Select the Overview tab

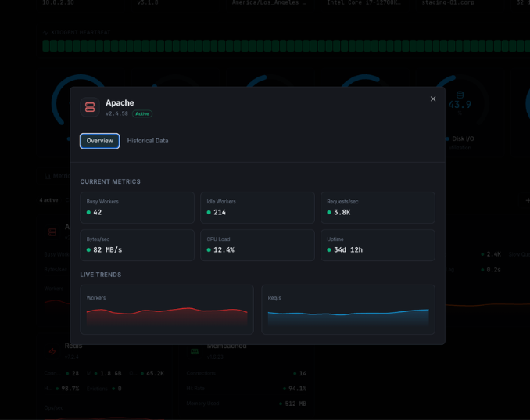click(100, 141)
